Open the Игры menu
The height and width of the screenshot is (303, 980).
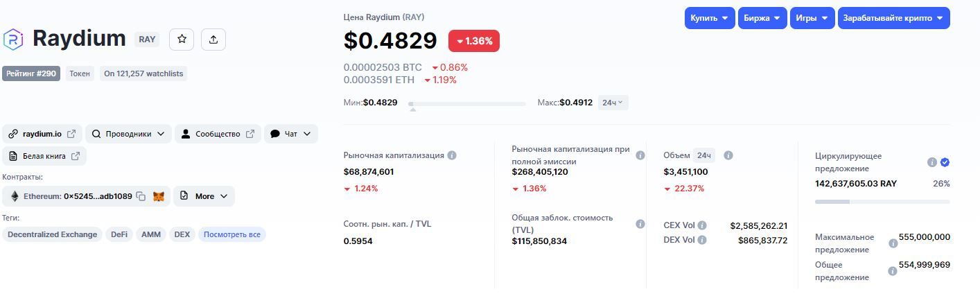point(812,18)
